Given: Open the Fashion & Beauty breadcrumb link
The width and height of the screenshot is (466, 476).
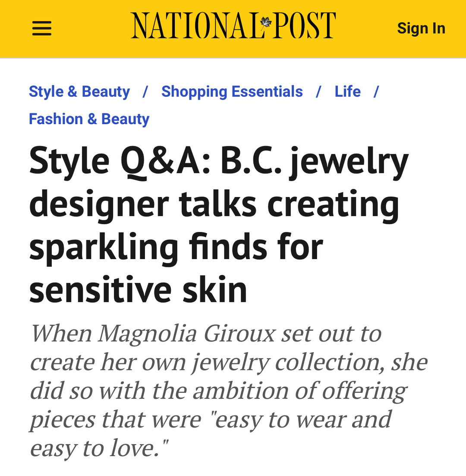Looking at the screenshot, I should tap(89, 119).
